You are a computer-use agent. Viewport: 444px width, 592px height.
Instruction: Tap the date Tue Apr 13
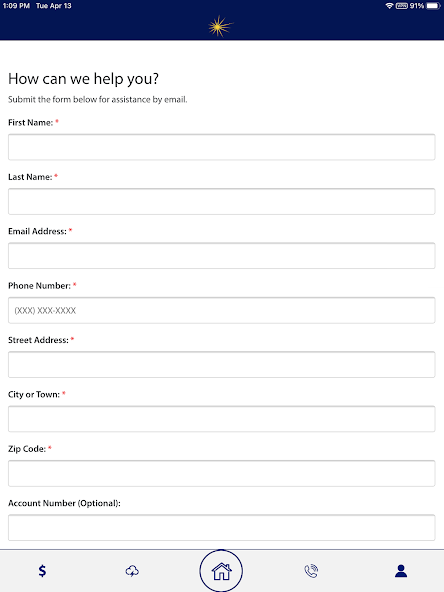pos(54,6)
